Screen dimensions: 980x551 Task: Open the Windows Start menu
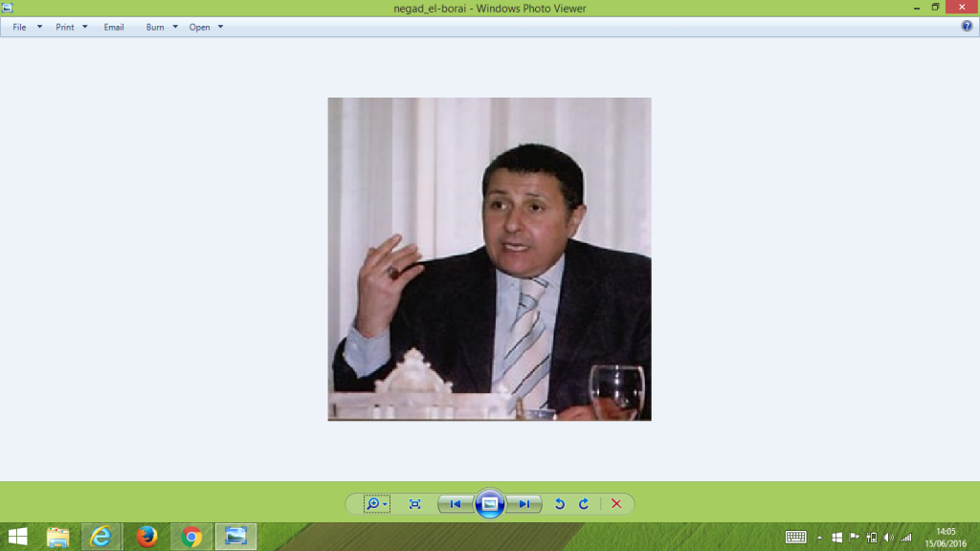[17, 537]
